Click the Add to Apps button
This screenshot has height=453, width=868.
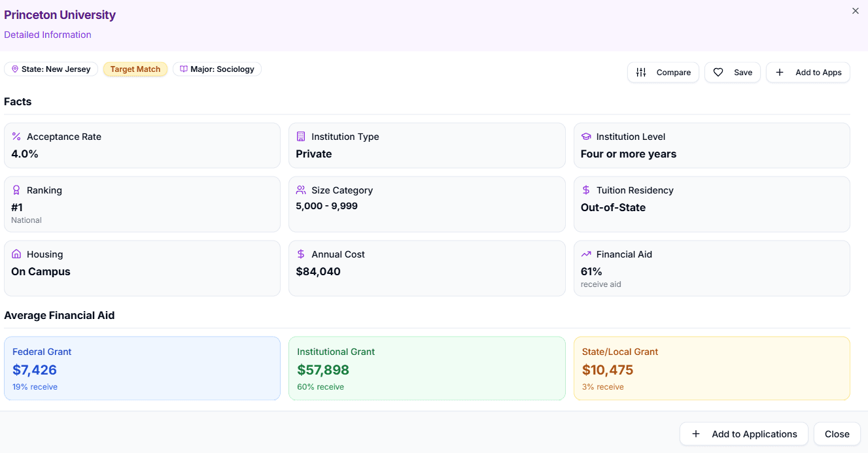pyautogui.click(x=808, y=73)
